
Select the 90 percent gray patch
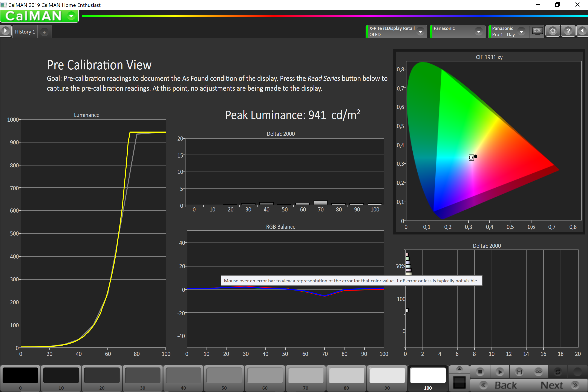tap(387, 378)
